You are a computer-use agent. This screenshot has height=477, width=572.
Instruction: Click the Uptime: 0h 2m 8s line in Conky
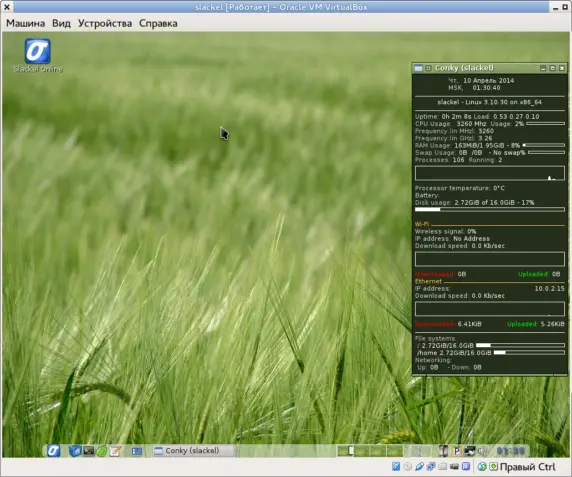click(477, 116)
